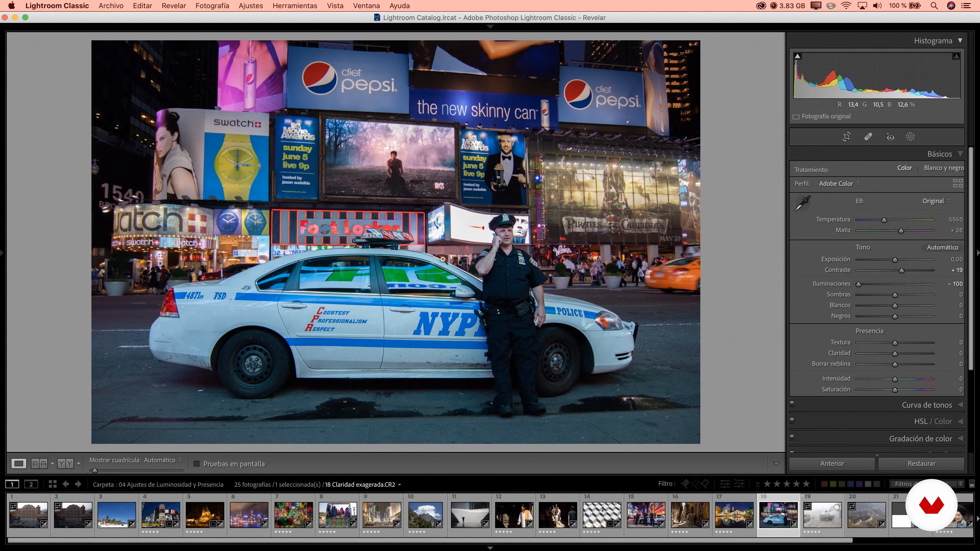Set treatment to Blanco y negro
The image size is (980, 551).
click(x=944, y=168)
